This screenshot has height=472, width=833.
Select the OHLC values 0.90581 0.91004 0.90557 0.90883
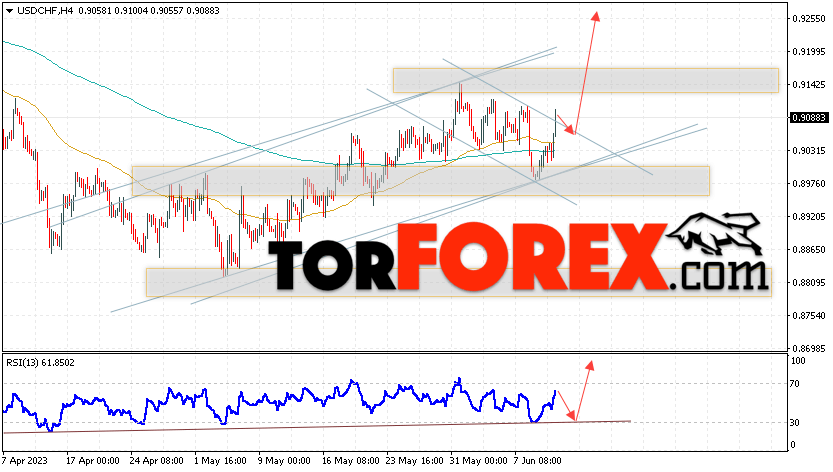click(x=149, y=11)
